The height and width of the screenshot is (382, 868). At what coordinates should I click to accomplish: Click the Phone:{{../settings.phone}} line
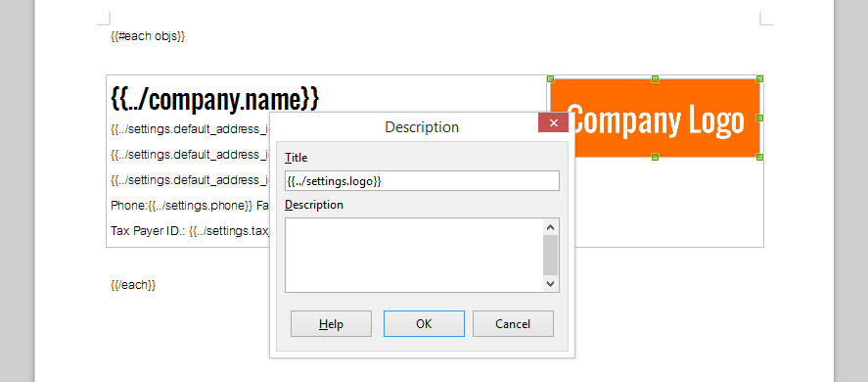point(189,205)
